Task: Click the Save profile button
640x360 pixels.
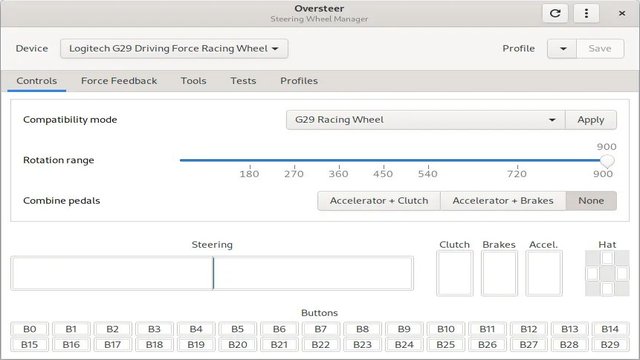Action: tap(600, 49)
